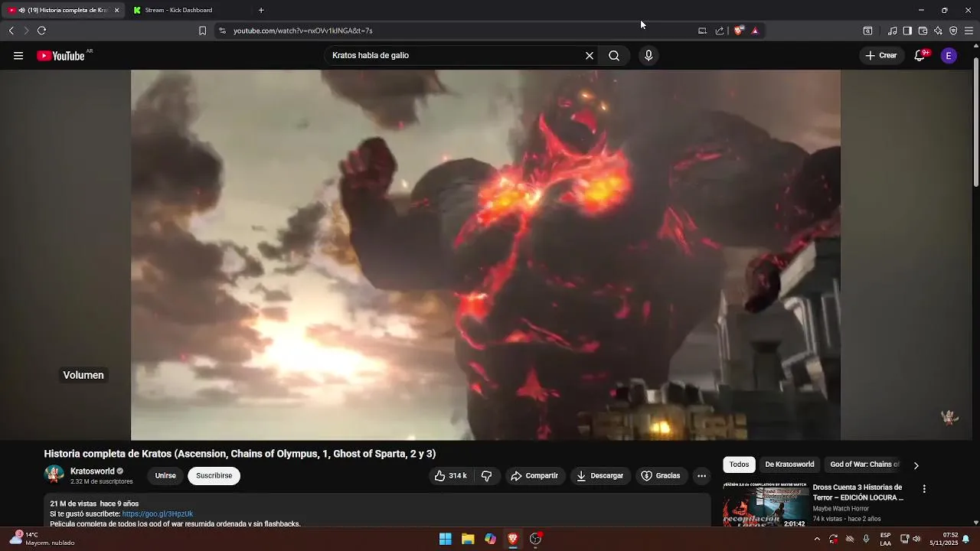Click microphone icon in system tray
This screenshot has width=980, height=551.
[x=866, y=539]
